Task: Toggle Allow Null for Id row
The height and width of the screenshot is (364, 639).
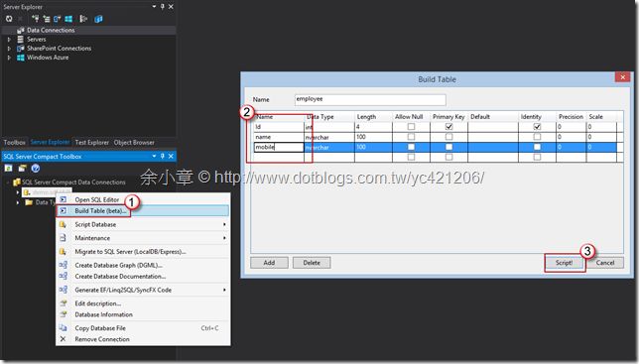Action: point(411,127)
